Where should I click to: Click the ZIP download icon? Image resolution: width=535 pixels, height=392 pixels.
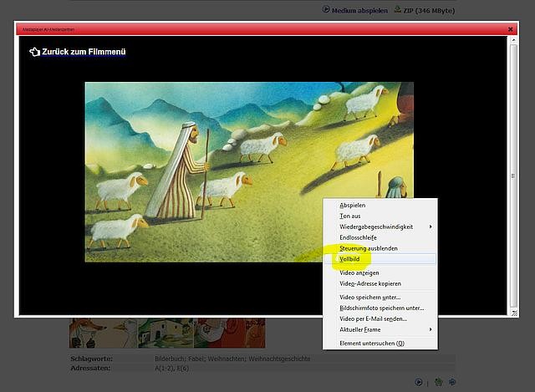(x=398, y=9)
